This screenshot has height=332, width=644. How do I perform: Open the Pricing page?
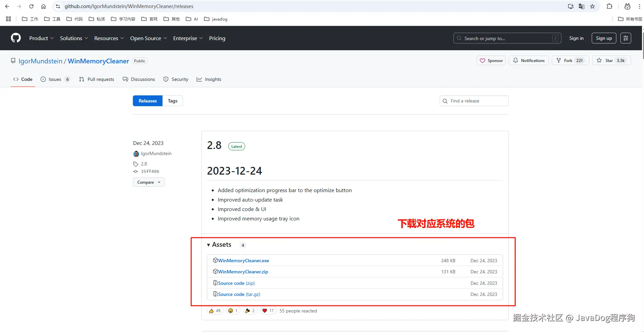[x=217, y=38]
